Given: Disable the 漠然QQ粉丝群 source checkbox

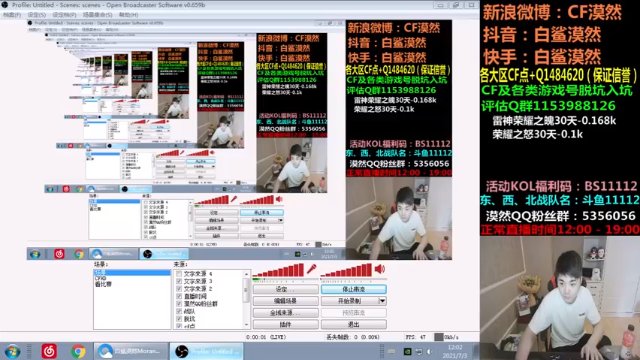Looking at the screenshot, I should tap(179, 304).
